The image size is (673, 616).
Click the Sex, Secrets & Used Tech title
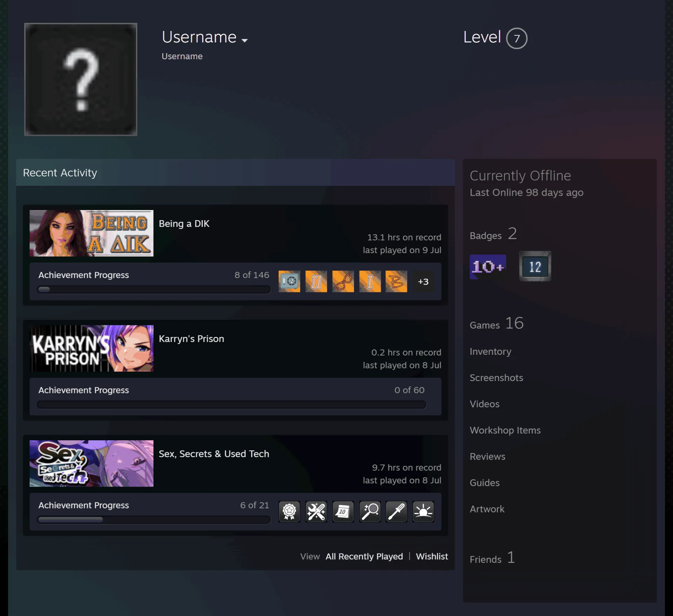pyautogui.click(x=214, y=454)
